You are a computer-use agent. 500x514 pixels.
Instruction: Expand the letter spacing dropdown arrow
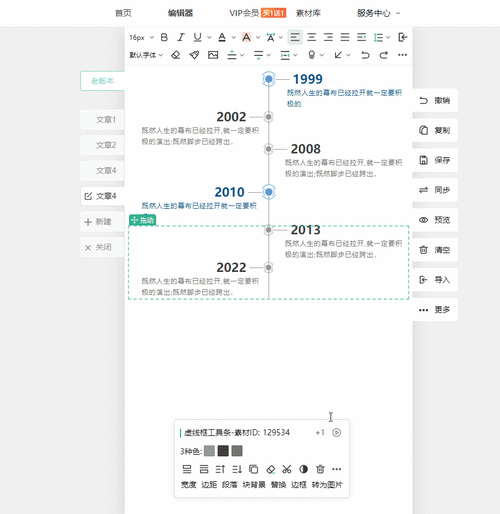[x=281, y=37]
